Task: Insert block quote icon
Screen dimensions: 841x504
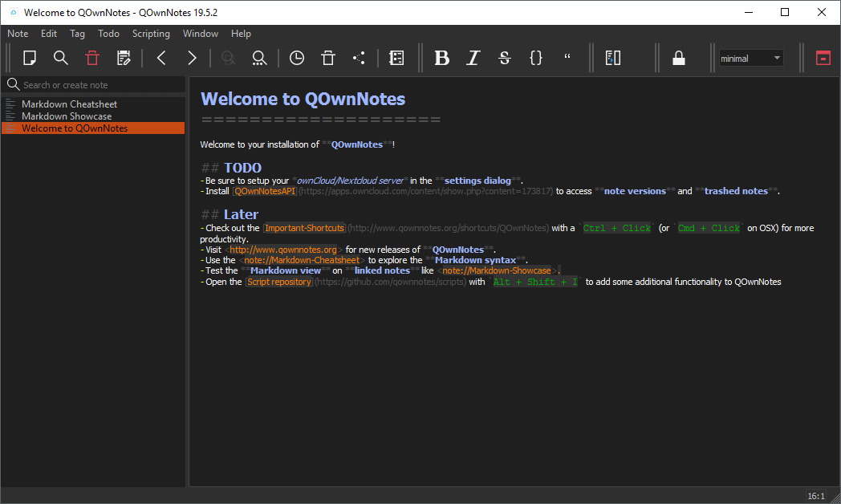Action: pos(567,58)
